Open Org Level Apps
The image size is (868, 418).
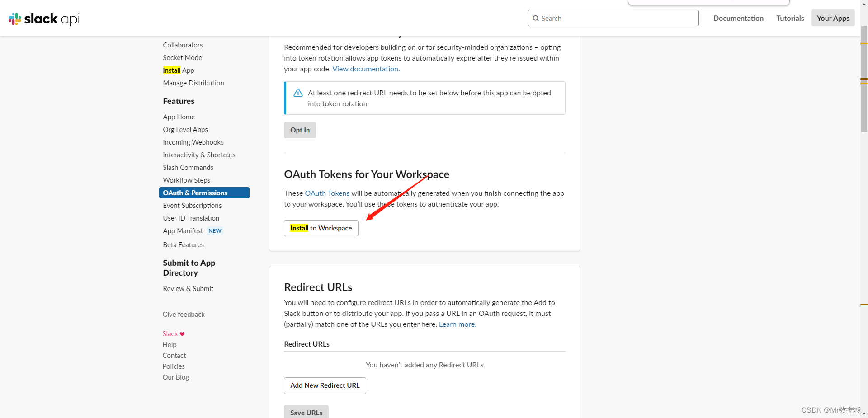click(185, 130)
